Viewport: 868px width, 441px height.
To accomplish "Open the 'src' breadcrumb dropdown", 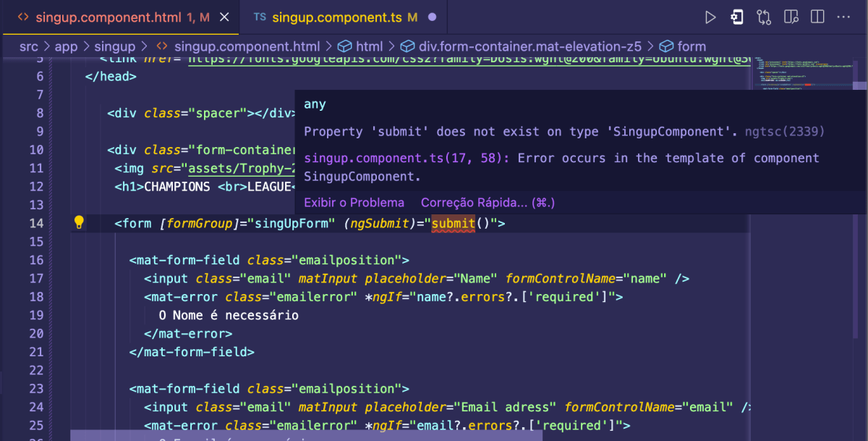I will coord(28,46).
